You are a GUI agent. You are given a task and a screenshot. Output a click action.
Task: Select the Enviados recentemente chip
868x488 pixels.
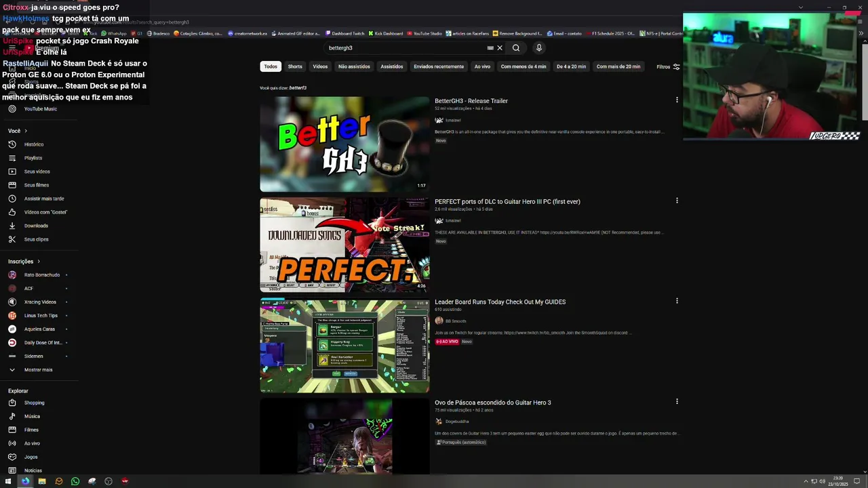click(439, 66)
